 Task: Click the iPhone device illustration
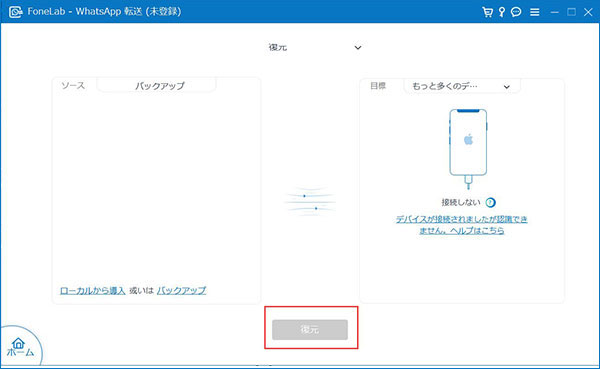click(468, 149)
